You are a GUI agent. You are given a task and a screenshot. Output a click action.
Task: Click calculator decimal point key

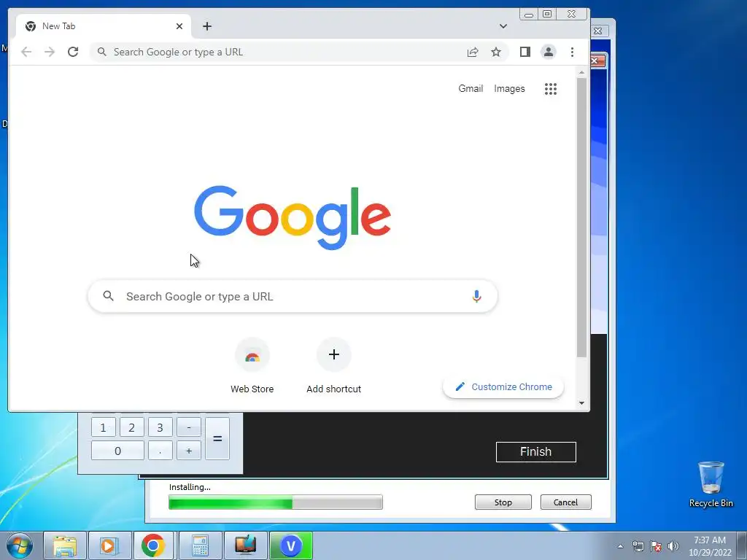point(160,451)
